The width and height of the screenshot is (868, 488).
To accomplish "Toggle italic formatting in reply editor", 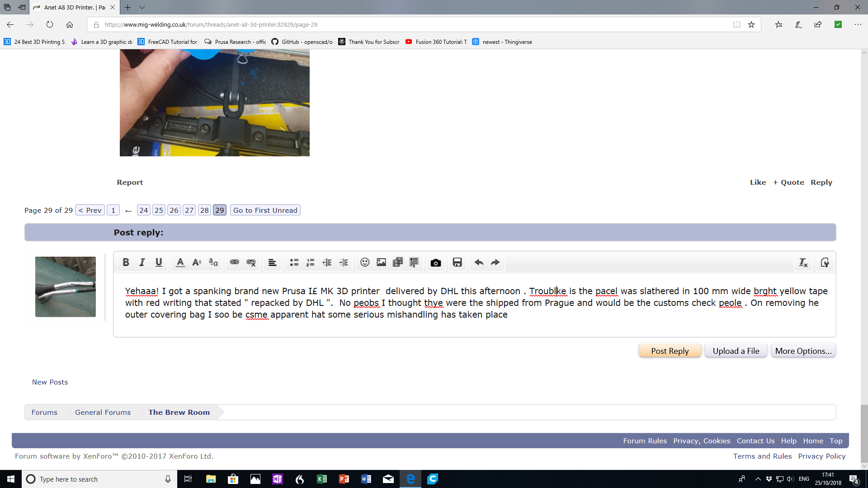I will point(142,263).
